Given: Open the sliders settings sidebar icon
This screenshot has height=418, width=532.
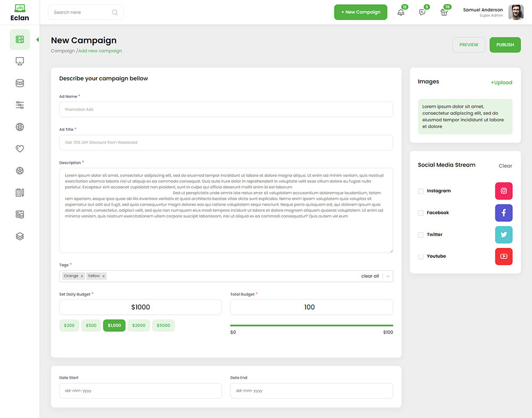Looking at the screenshot, I should (20, 105).
